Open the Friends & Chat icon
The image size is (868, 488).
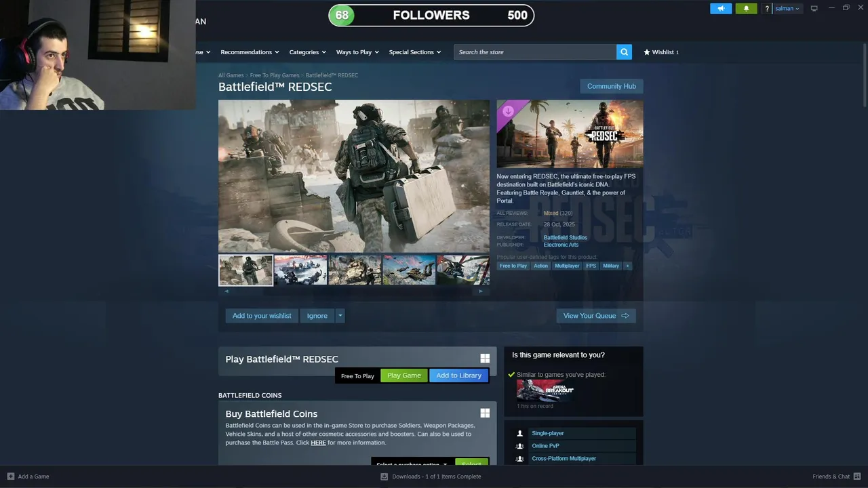tap(857, 476)
